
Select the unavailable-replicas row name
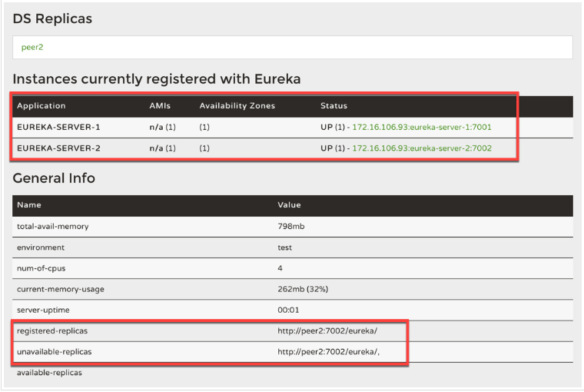[x=54, y=352]
